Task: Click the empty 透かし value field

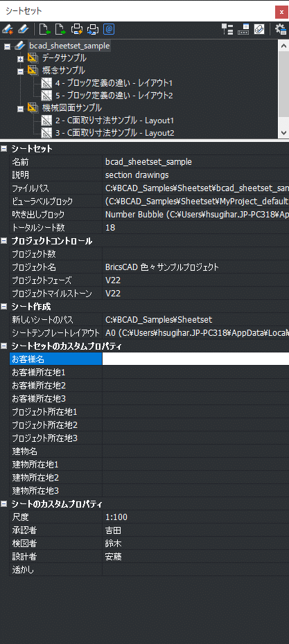Action: 195,569
